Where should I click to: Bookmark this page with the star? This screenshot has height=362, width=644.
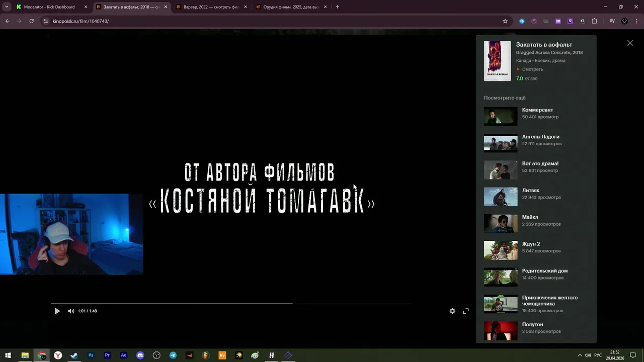pos(505,21)
